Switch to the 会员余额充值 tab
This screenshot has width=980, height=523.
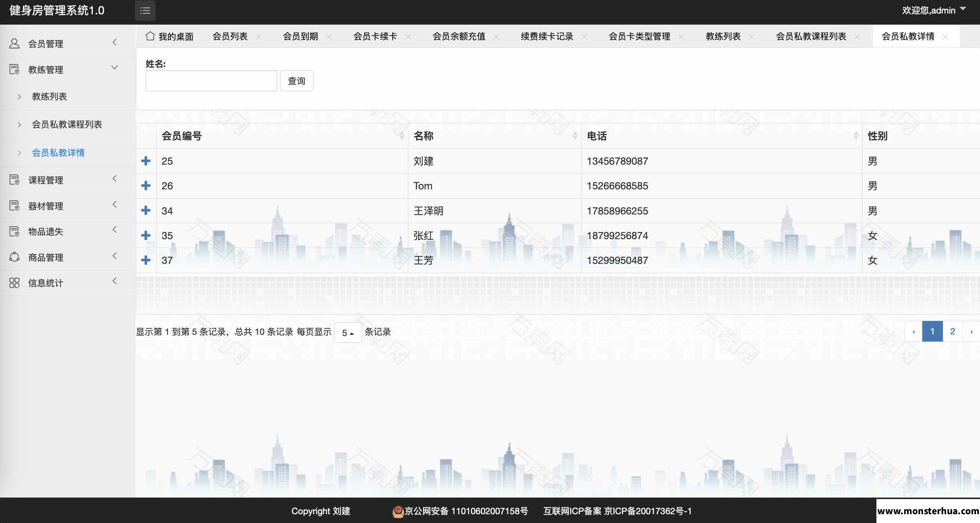(459, 37)
